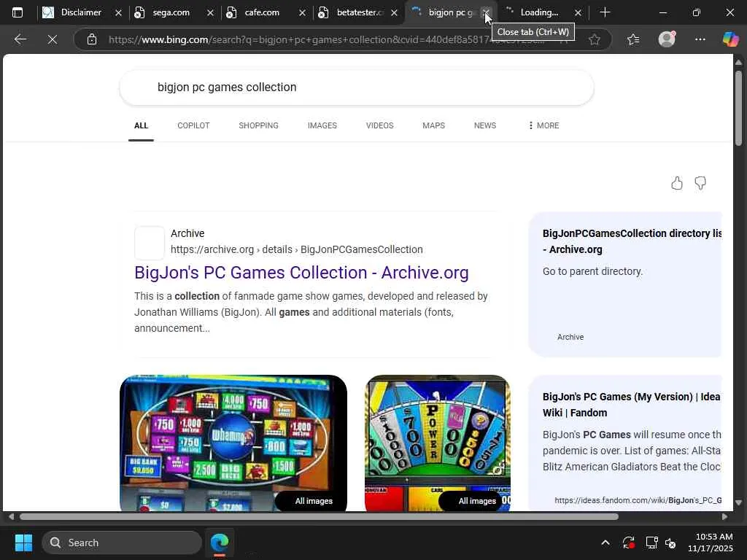
Task: Click the horizontal scrollbar thumb
Action: coord(319,517)
